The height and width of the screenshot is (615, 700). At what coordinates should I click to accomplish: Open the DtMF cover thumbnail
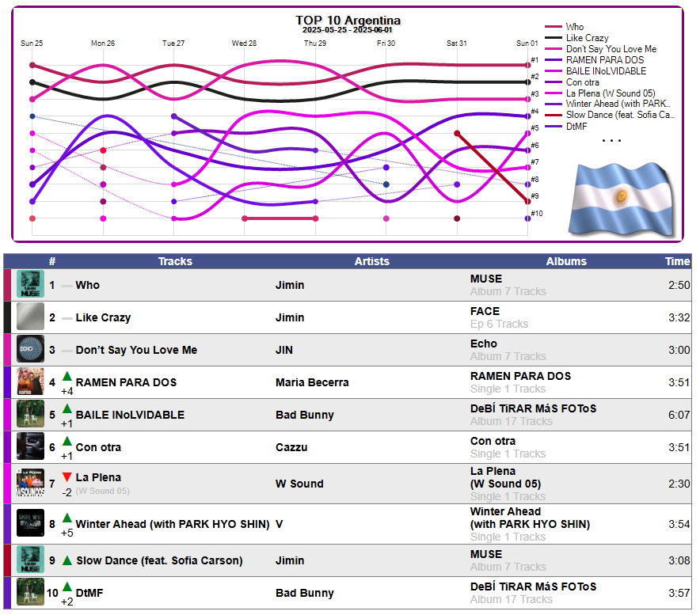click(30, 592)
